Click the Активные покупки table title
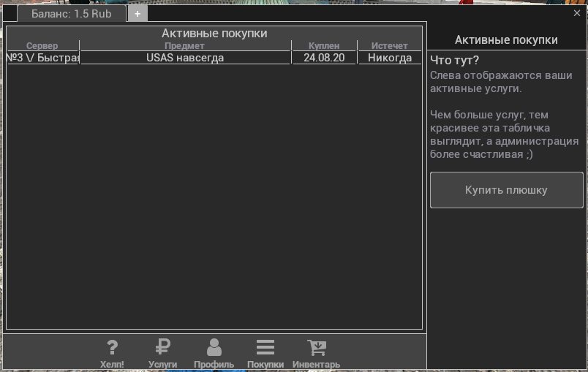 coord(214,33)
